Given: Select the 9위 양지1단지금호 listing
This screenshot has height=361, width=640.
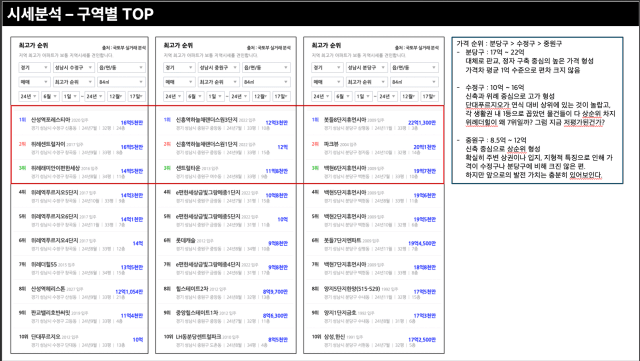Looking at the screenshot, I should 374,316.
